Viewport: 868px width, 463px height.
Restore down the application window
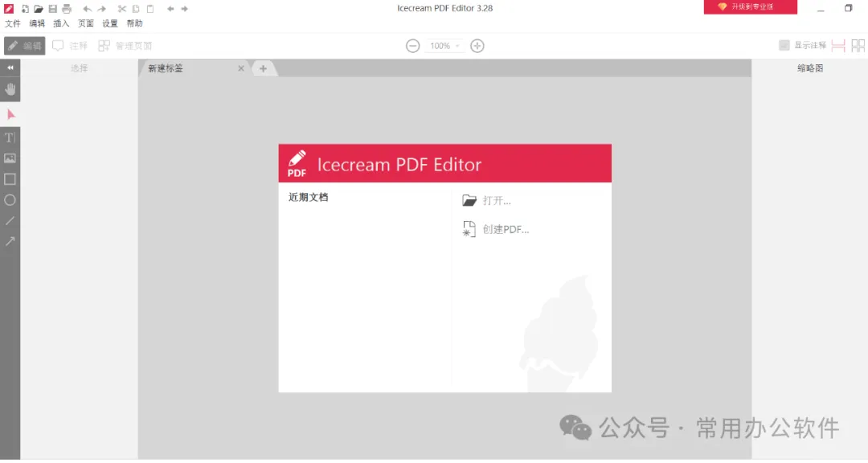(x=848, y=8)
